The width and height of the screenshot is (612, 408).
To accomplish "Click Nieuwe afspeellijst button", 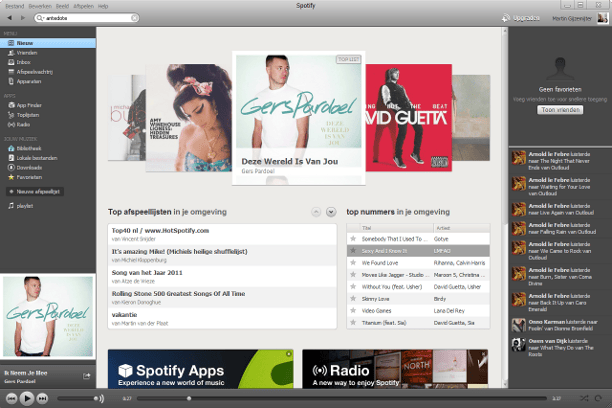I will [x=35, y=192].
